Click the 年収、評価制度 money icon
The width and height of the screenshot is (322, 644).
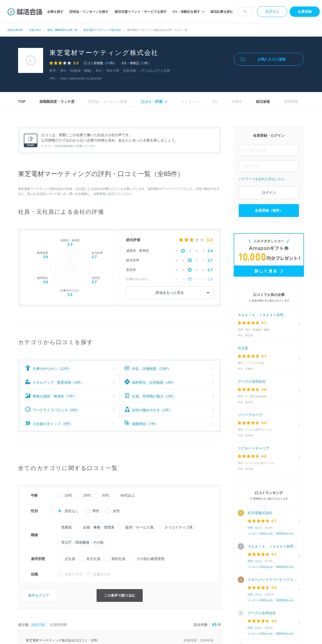click(x=127, y=368)
